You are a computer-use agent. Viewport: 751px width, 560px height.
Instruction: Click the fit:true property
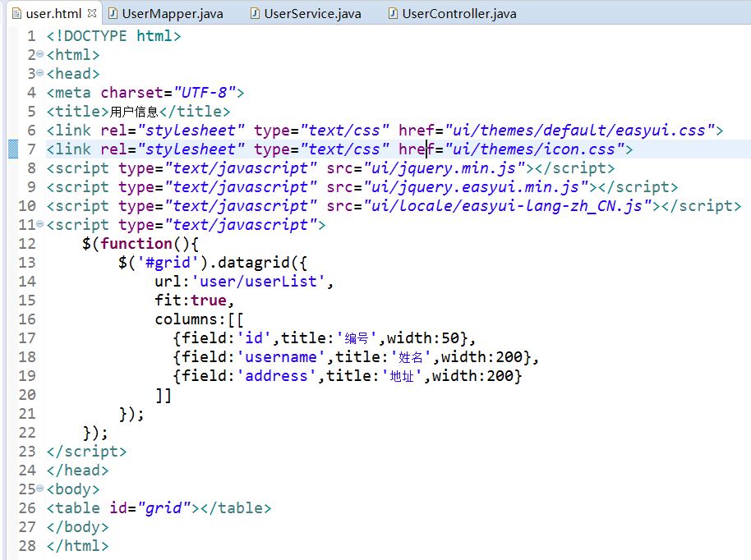[x=191, y=300]
